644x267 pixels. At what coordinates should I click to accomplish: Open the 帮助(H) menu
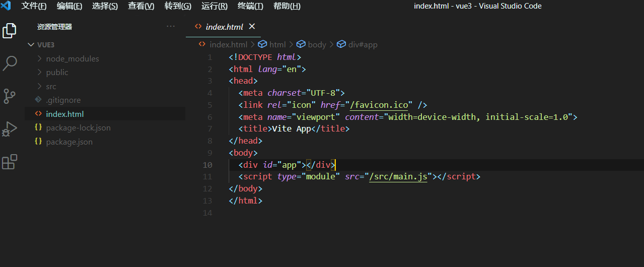287,6
